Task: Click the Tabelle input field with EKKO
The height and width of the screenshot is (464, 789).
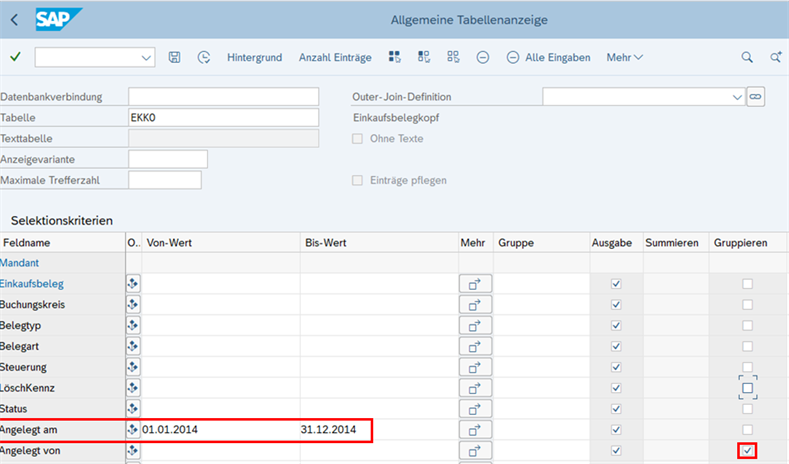Action: [223, 117]
